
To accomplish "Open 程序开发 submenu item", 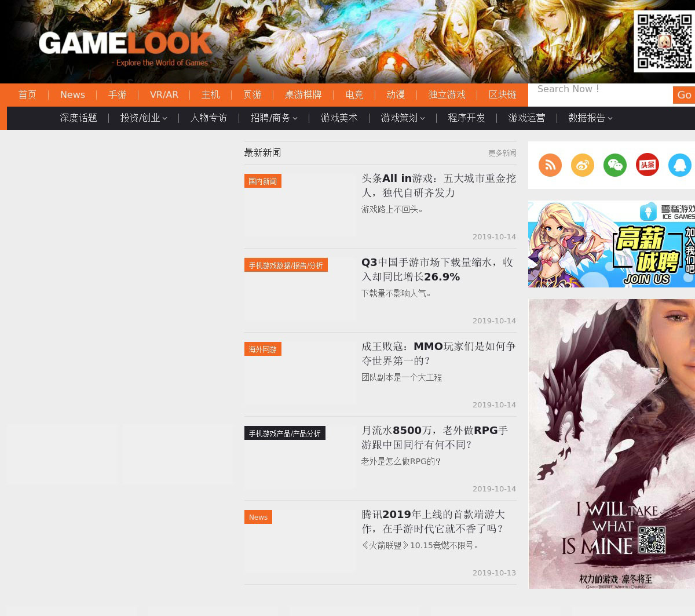I will tap(466, 118).
